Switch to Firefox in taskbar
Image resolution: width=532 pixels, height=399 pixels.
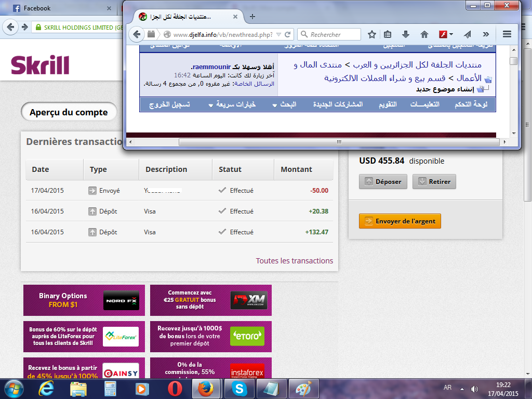206,389
